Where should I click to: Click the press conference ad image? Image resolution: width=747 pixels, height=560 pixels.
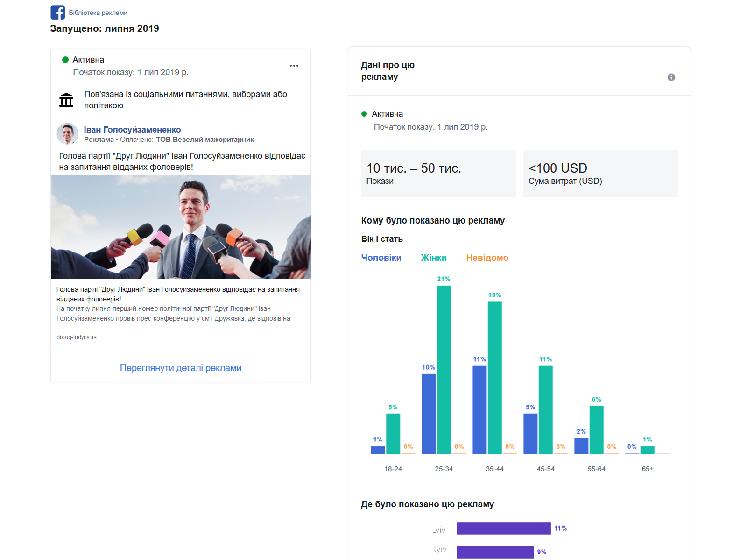click(181, 227)
